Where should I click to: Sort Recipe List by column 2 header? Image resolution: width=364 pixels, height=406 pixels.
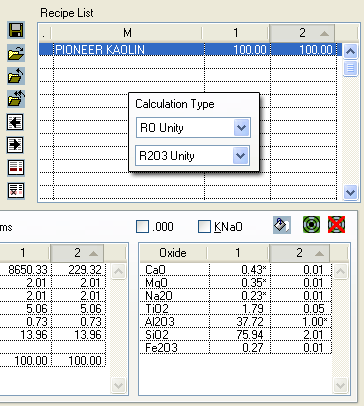(302, 33)
